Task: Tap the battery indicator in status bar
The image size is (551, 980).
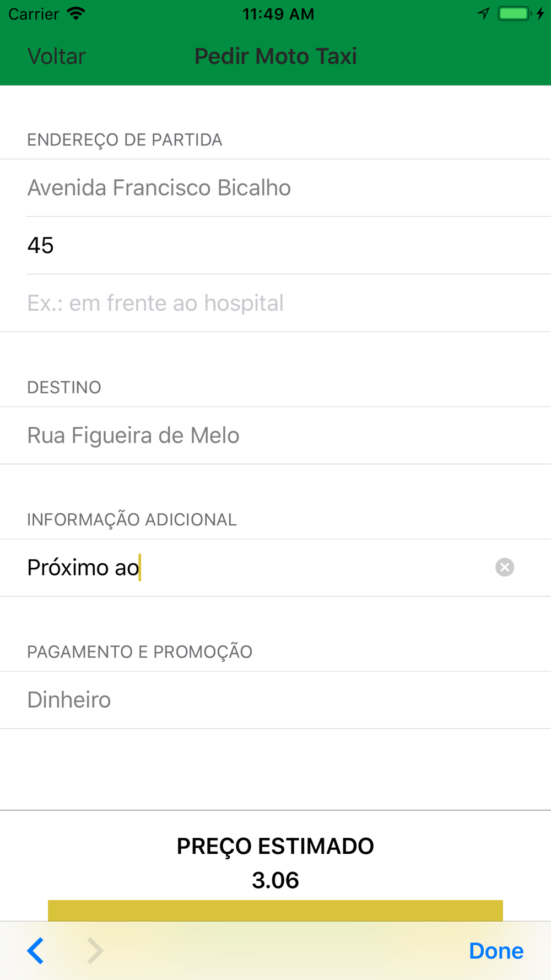Action: pyautogui.click(x=515, y=13)
